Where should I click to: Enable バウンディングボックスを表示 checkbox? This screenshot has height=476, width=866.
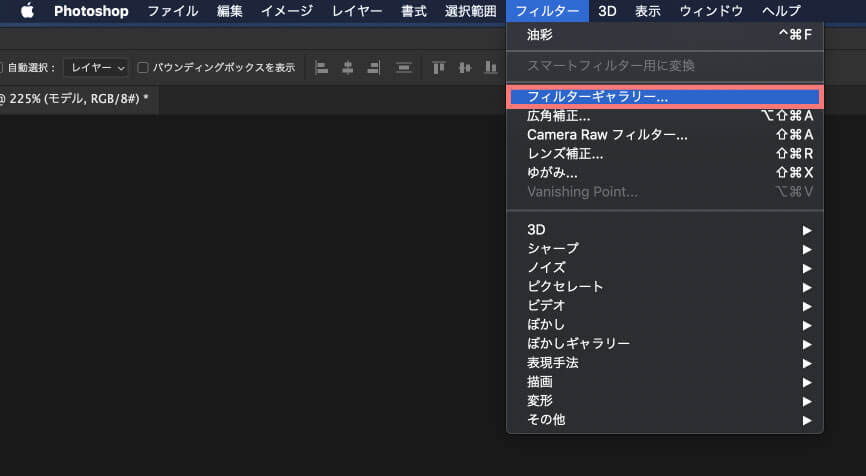[x=142, y=68]
